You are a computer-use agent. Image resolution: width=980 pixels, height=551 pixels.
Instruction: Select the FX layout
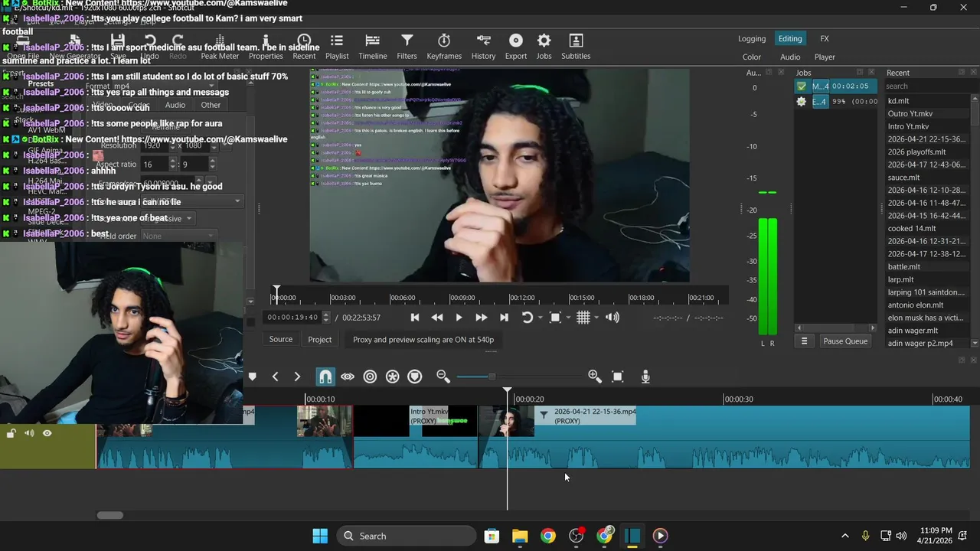[x=825, y=39]
